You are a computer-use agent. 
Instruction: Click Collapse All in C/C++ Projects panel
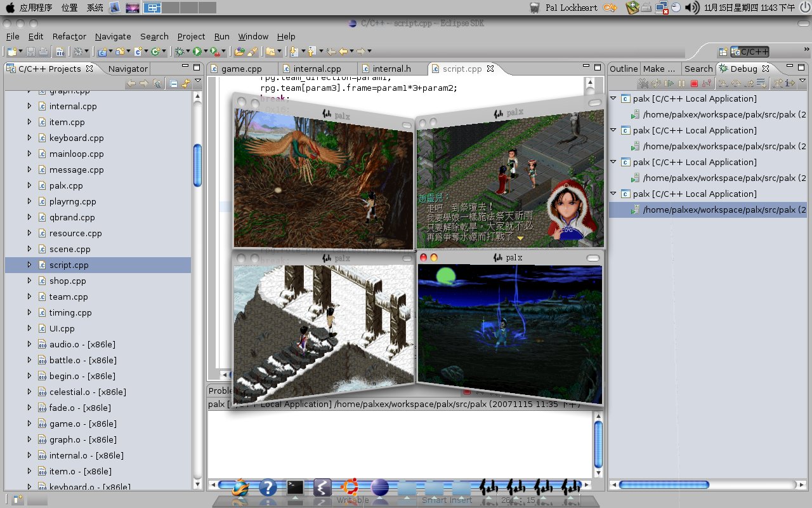(x=173, y=83)
